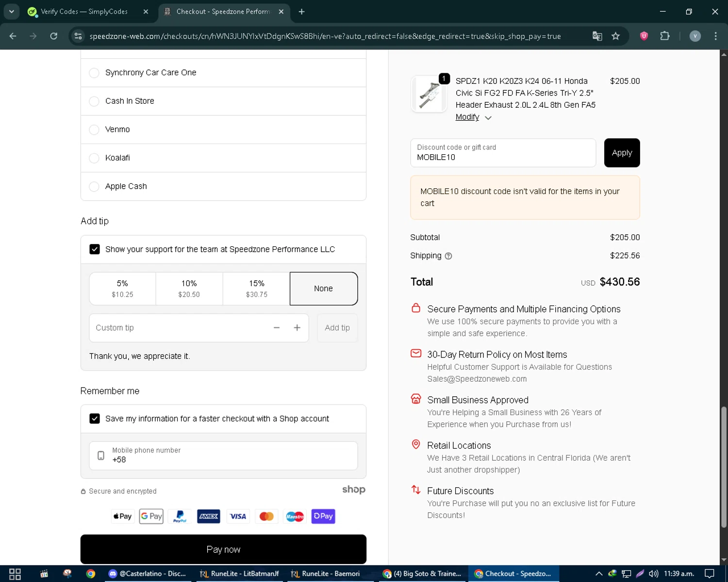Screen dimensions: 728x582
Task: Click the Modify link for cart item
Action: tap(467, 117)
